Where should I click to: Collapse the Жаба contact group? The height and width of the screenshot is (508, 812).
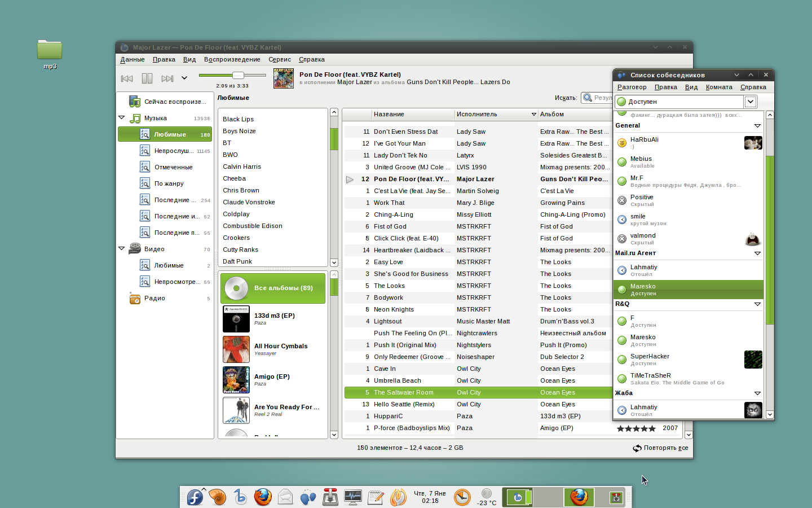point(757,393)
